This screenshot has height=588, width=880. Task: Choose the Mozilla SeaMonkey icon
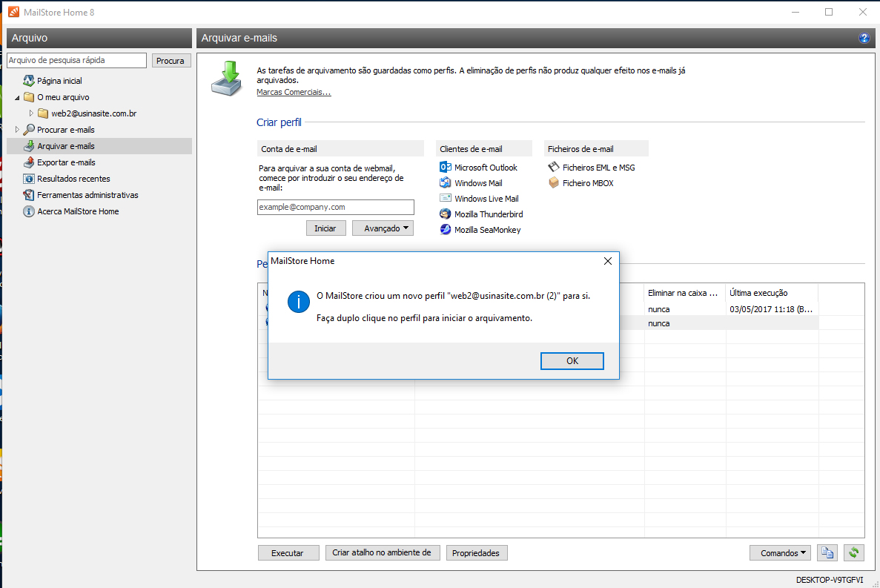pos(446,230)
